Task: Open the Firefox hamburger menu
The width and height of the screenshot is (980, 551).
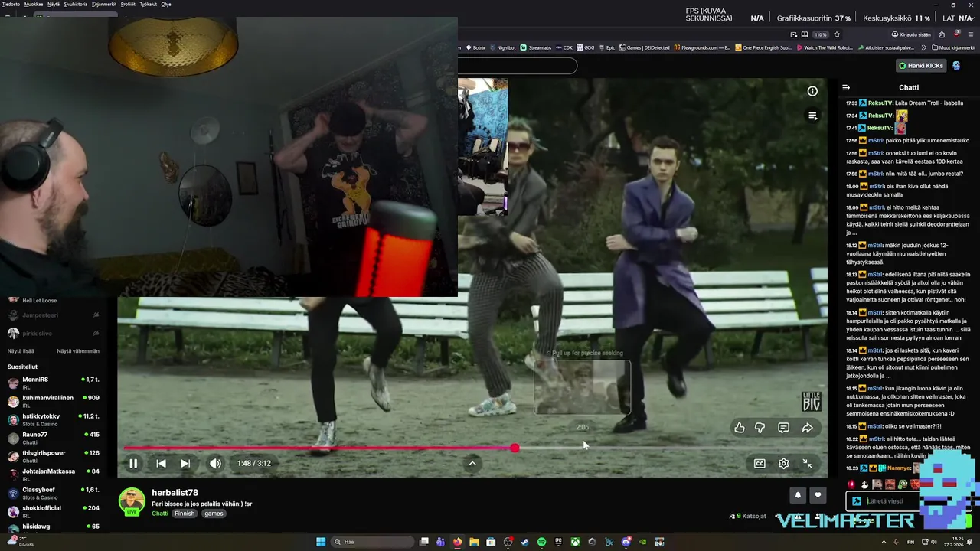Action: [x=971, y=34]
